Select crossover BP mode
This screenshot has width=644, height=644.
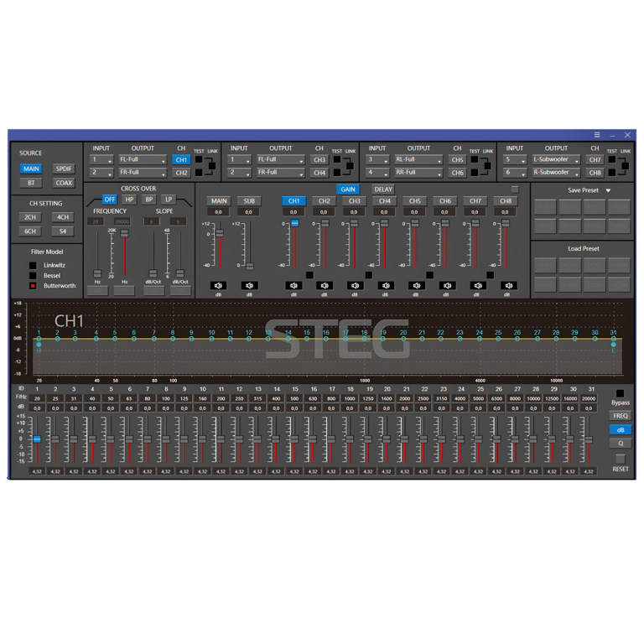click(149, 200)
